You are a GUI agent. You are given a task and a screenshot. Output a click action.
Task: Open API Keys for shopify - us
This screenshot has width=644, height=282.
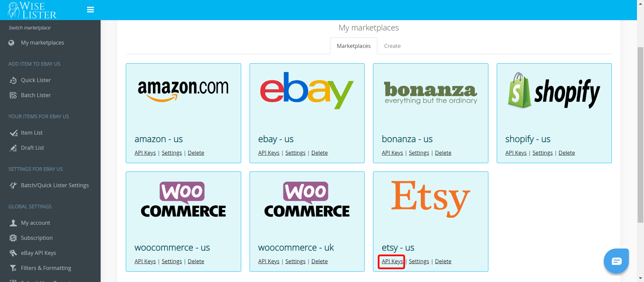tap(516, 153)
